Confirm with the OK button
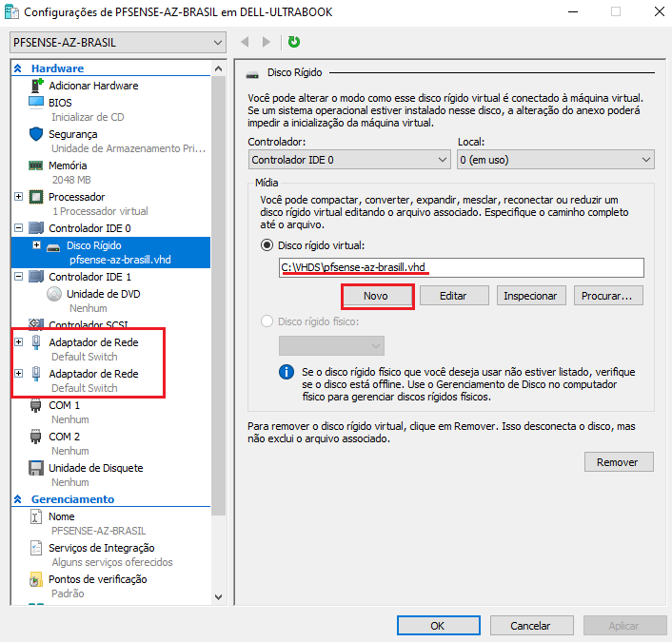 pos(438,626)
